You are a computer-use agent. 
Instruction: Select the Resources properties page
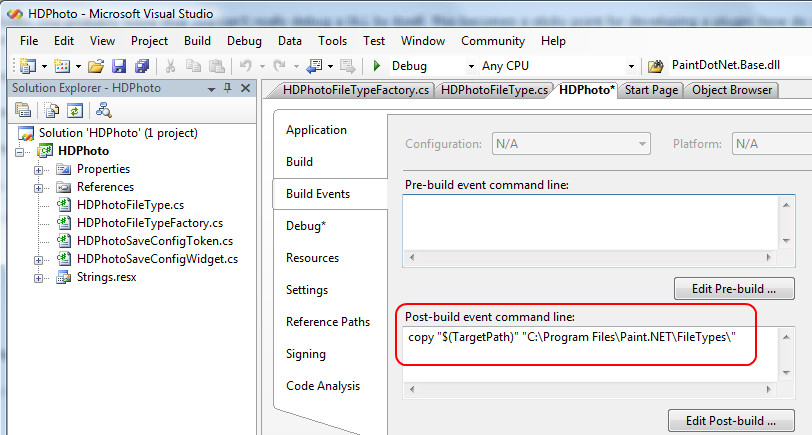click(312, 258)
